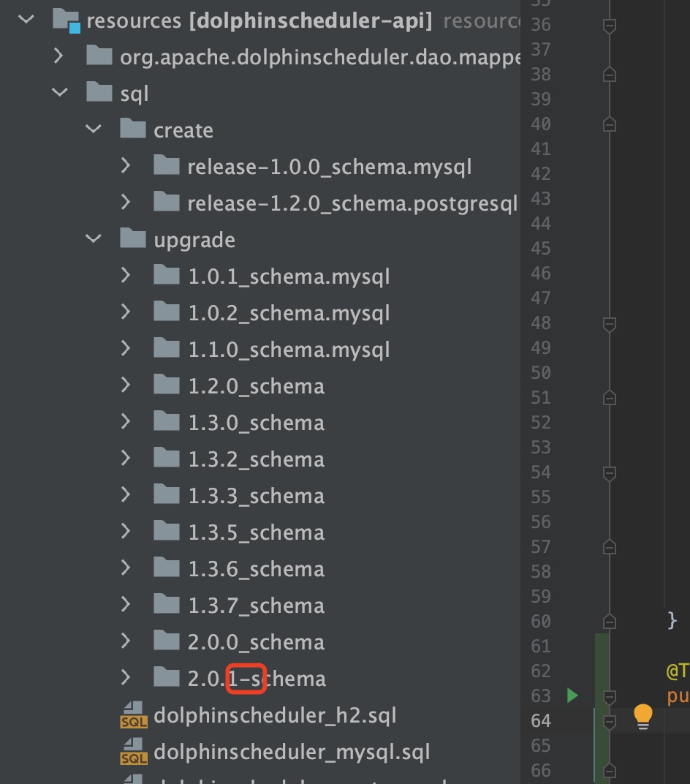Expand the 1.2.0_schema folder

pos(126,385)
